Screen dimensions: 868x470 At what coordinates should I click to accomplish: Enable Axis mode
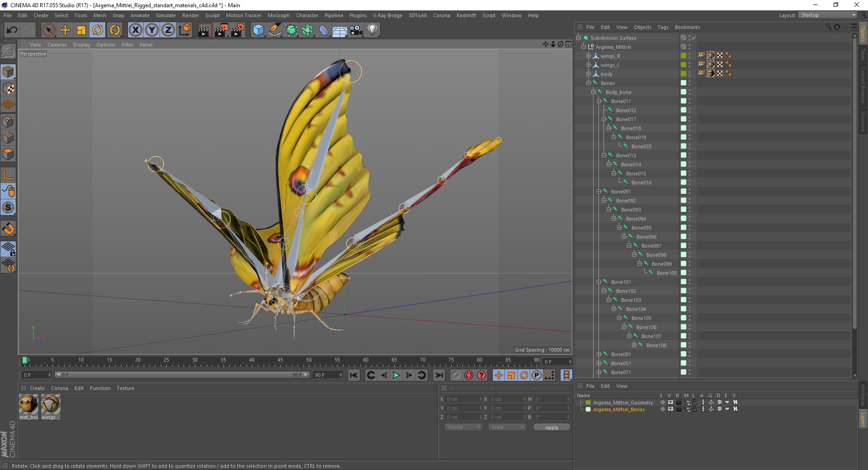[x=8, y=175]
